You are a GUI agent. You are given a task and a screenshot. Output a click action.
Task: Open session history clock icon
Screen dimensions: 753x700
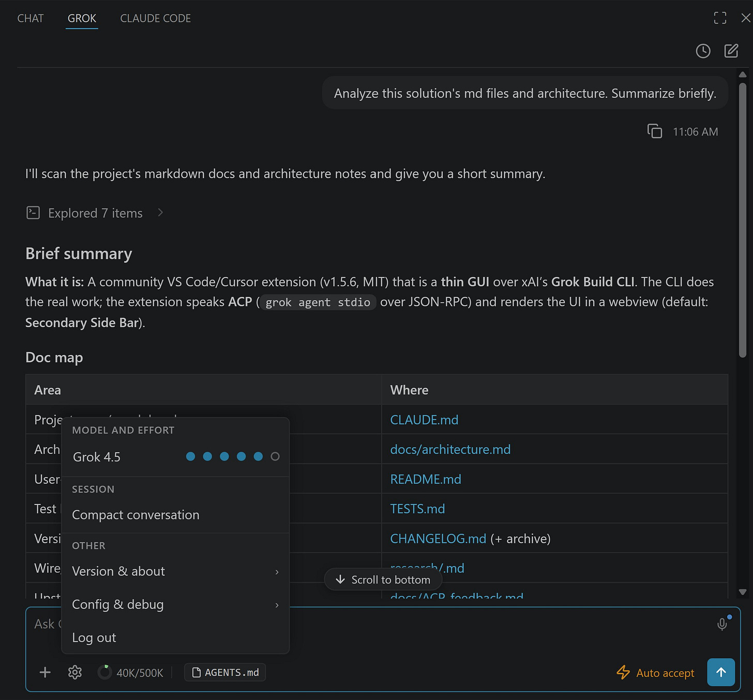coord(703,51)
